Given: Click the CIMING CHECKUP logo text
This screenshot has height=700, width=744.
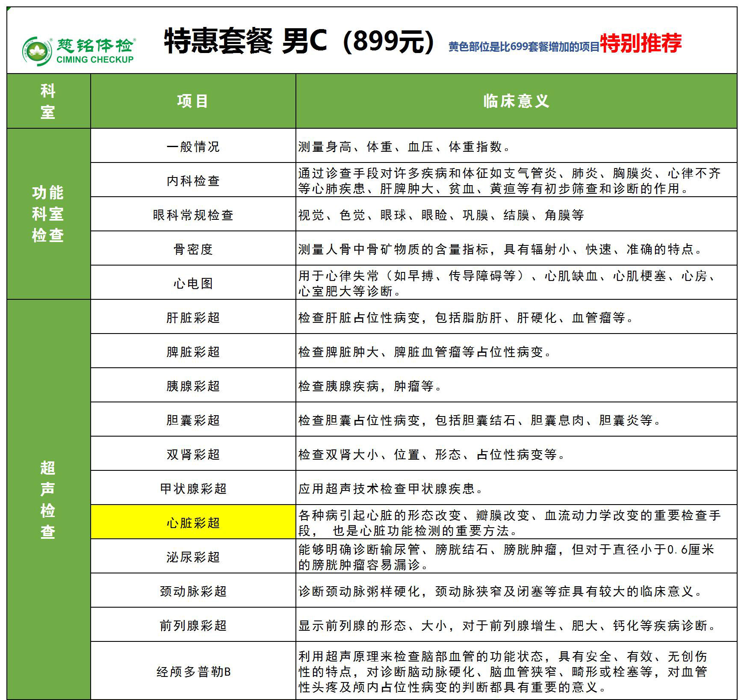Looking at the screenshot, I should click(x=95, y=59).
